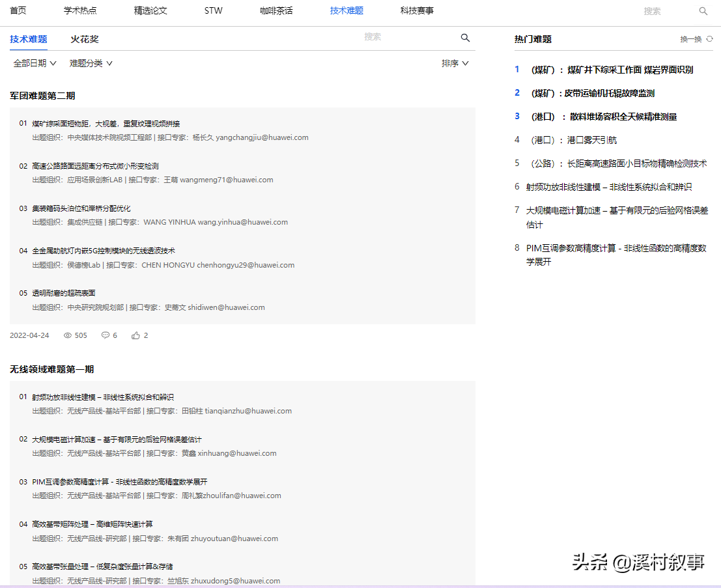Click the views eye icon showing 505
The width and height of the screenshot is (721, 588).
(x=68, y=335)
